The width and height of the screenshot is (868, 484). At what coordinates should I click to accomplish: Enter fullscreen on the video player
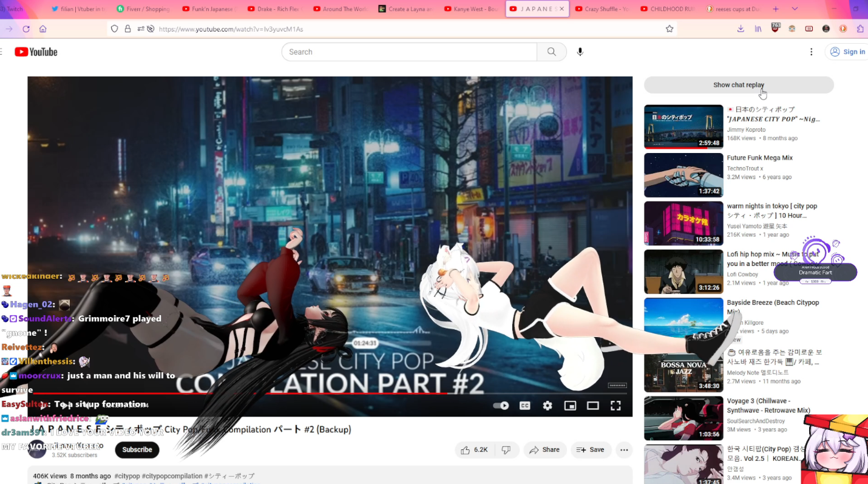tap(615, 406)
